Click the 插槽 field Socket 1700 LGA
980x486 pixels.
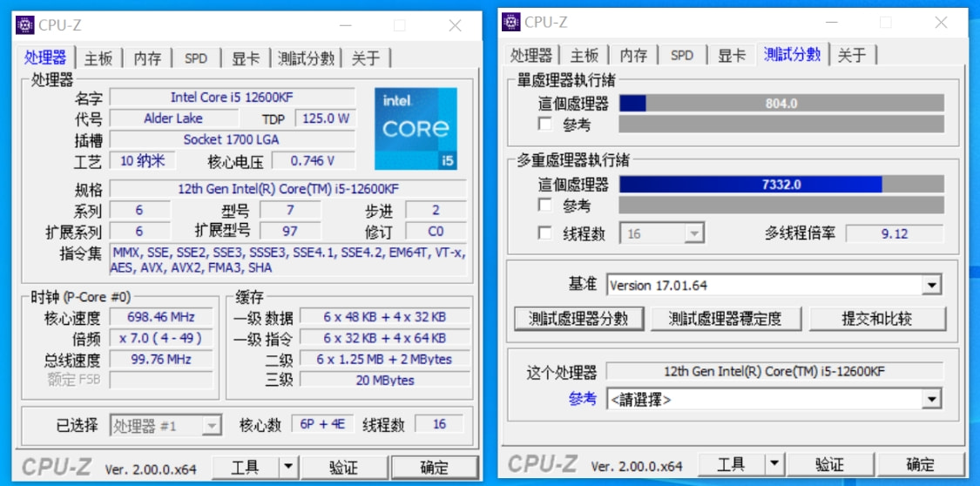point(233,139)
